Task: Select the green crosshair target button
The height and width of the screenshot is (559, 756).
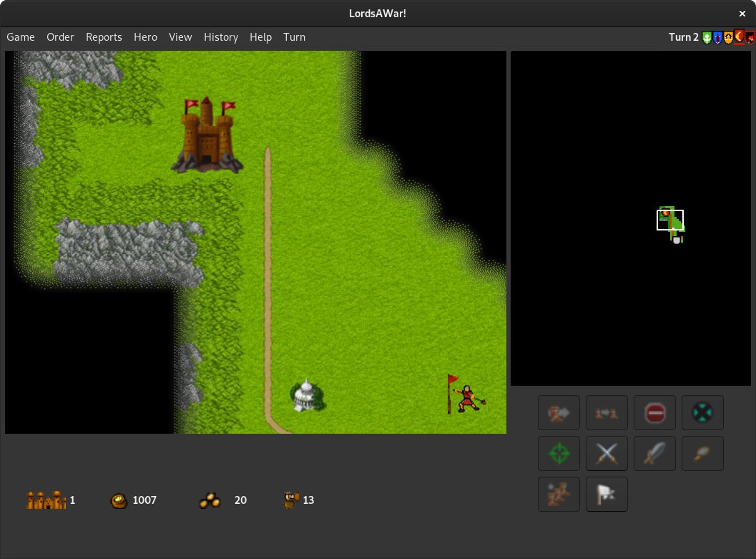Action: tap(559, 454)
